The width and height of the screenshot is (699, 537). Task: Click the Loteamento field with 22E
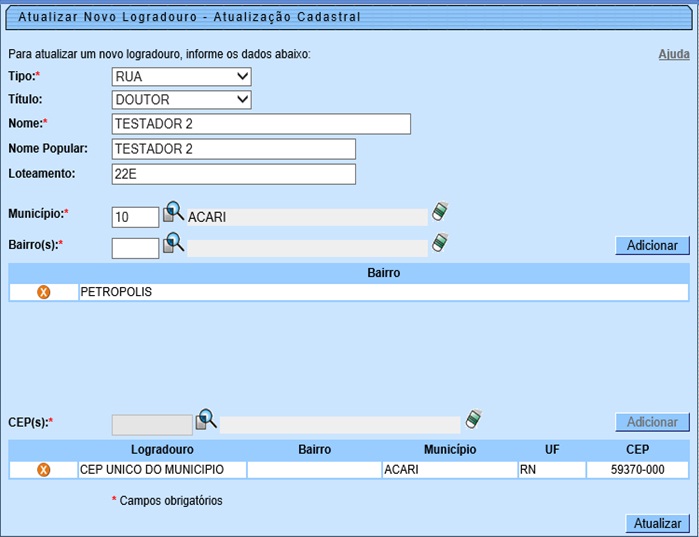(x=234, y=174)
